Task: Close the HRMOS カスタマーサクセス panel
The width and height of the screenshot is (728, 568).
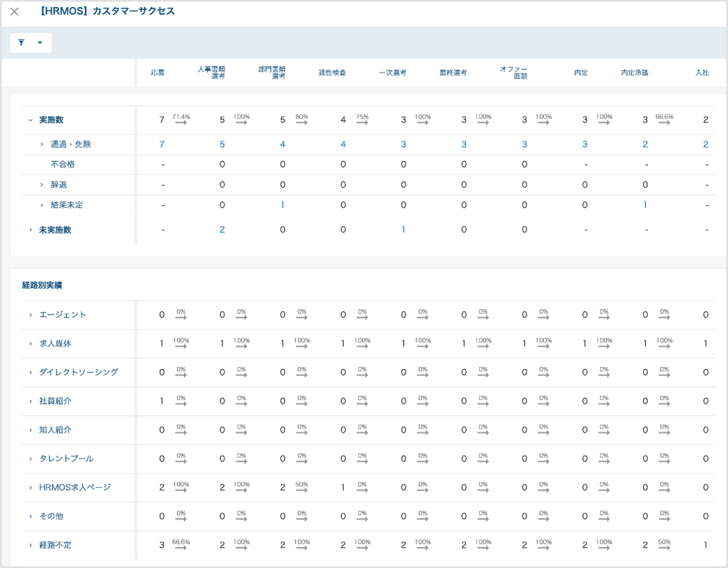Action: click(15, 12)
